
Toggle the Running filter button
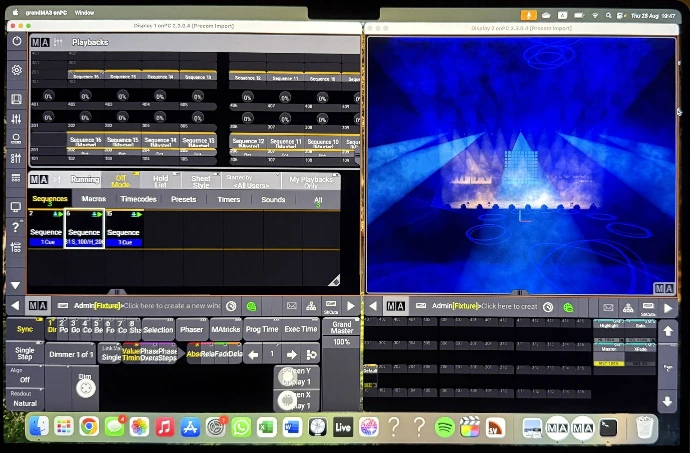(85, 180)
